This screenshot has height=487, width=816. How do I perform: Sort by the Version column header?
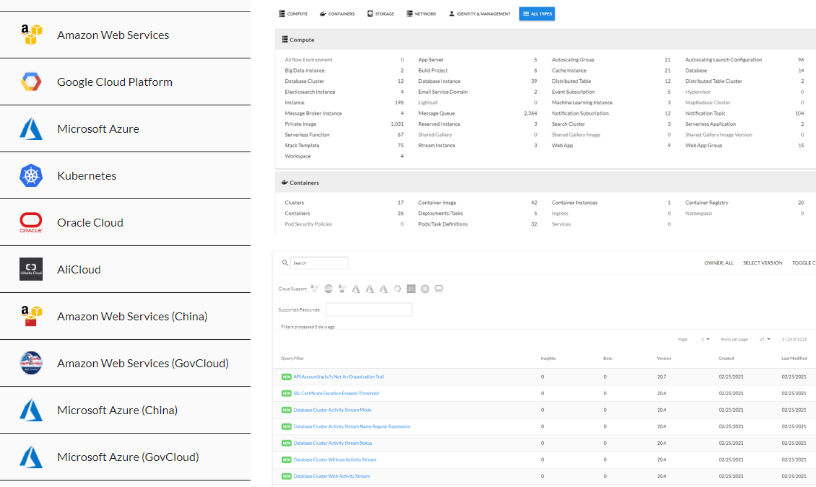(x=664, y=358)
